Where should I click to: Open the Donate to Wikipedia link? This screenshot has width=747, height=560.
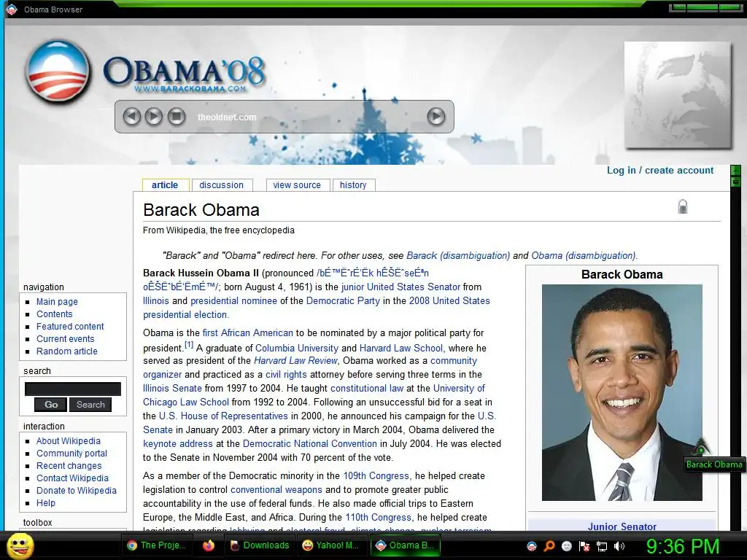(76, 491)
